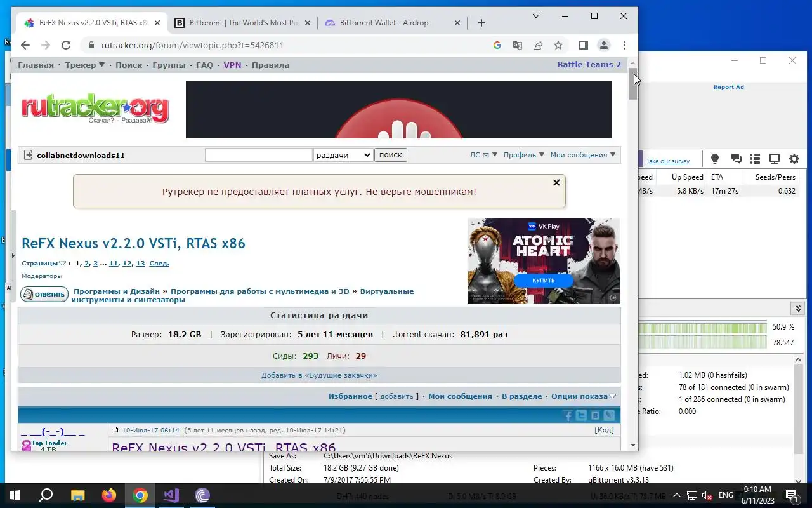Switch to BitTorrent Wallet - Airdrop tab

click(392, 23)
